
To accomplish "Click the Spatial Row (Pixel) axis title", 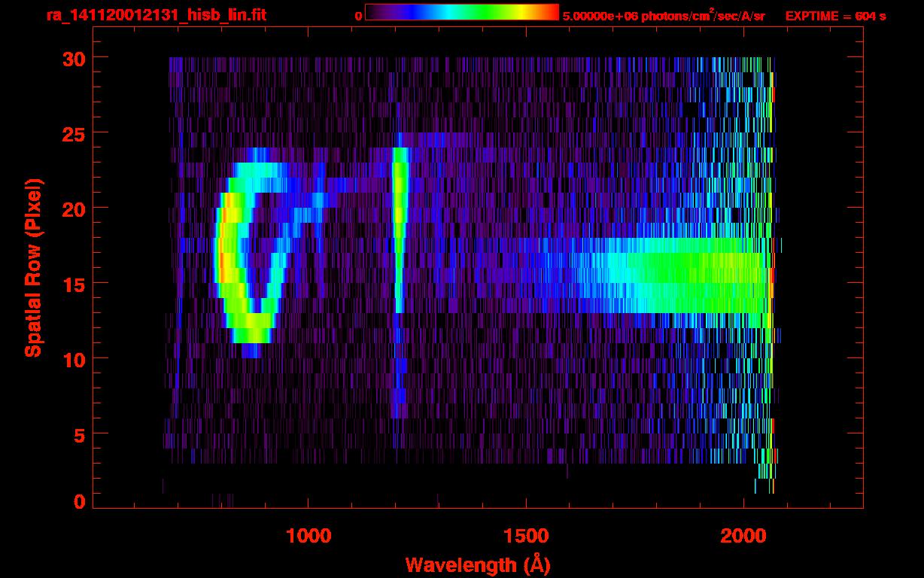I will pos(33,268).
